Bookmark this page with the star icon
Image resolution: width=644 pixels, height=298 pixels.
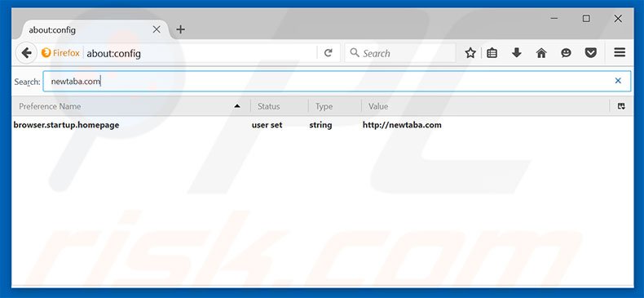tap(470, 53)
